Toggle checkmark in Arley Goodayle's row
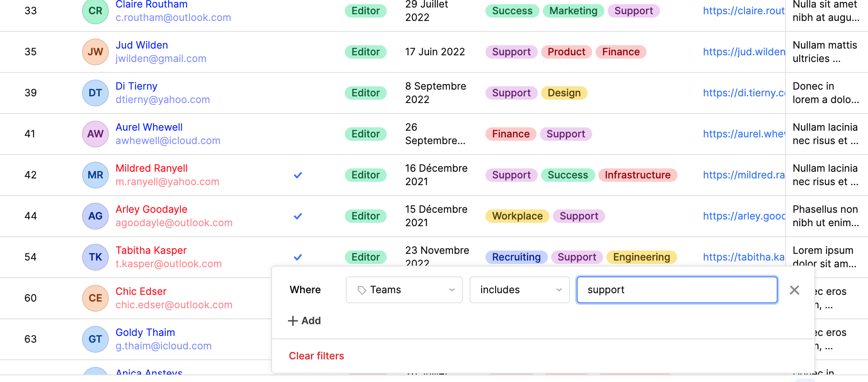868x382 pixels. 298,216
